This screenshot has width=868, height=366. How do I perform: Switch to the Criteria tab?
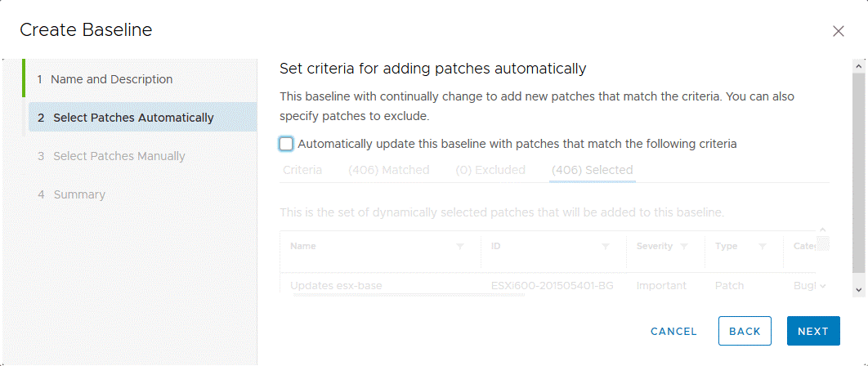302,170
